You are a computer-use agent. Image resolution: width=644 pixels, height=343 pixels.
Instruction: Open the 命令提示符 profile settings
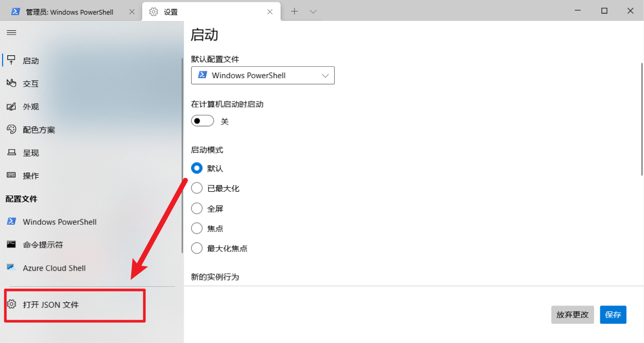(91, 244)
